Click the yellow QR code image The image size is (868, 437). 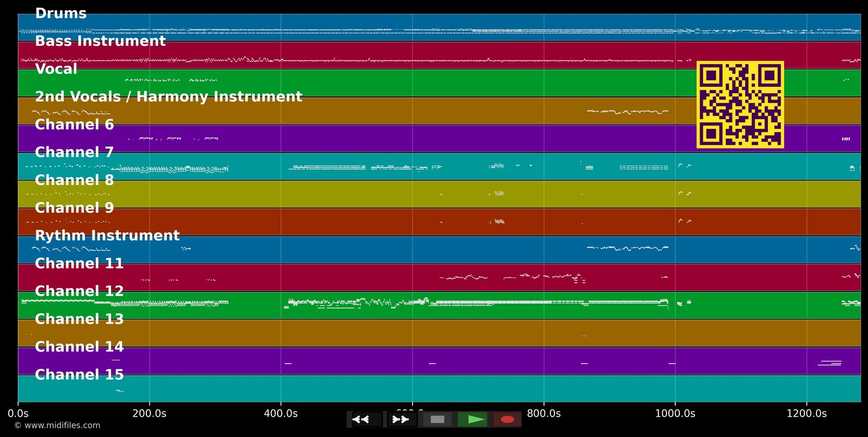[740, 105]
